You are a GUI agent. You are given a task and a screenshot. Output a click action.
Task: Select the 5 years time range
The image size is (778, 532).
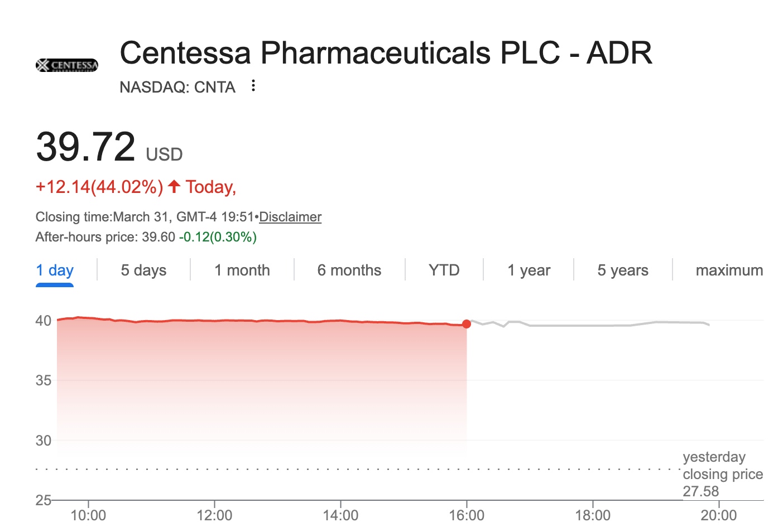point(623,270)
